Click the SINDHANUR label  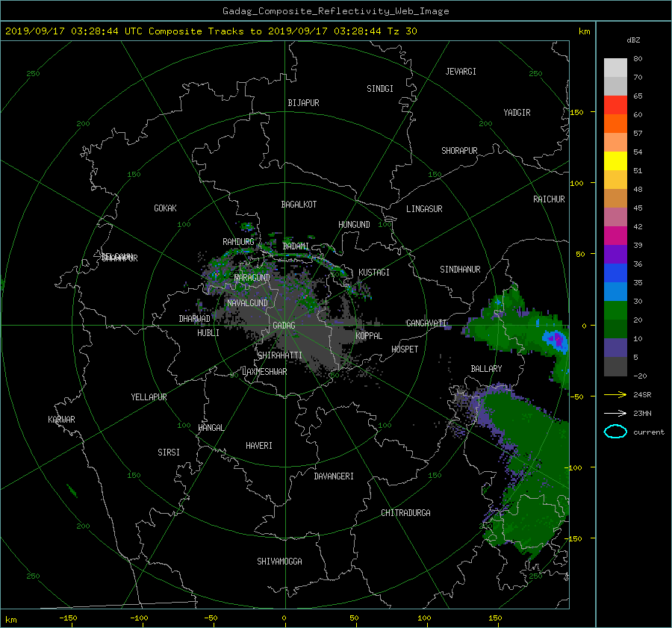click(x=460, y=270)
